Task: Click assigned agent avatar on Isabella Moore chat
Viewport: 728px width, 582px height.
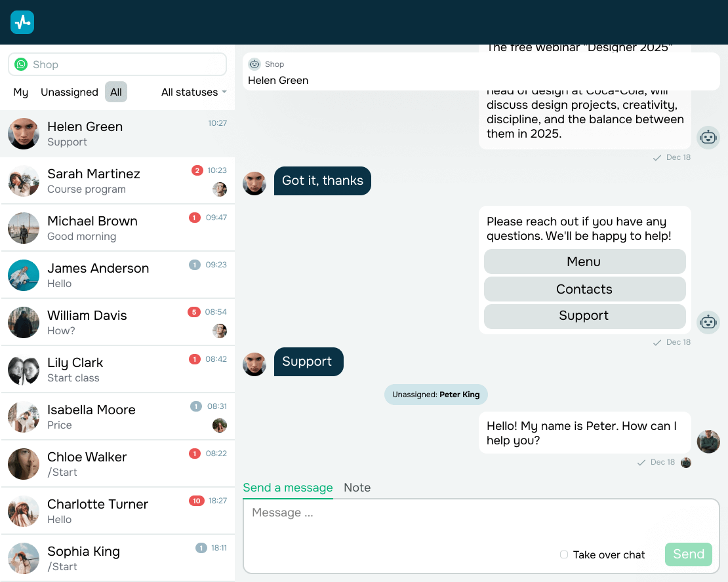Action: pyautogui.click(x=220, y=425)
